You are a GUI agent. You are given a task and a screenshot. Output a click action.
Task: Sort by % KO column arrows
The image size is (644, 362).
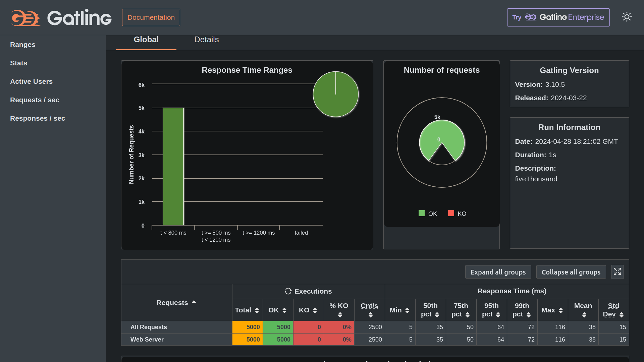[x=340, y=315]
